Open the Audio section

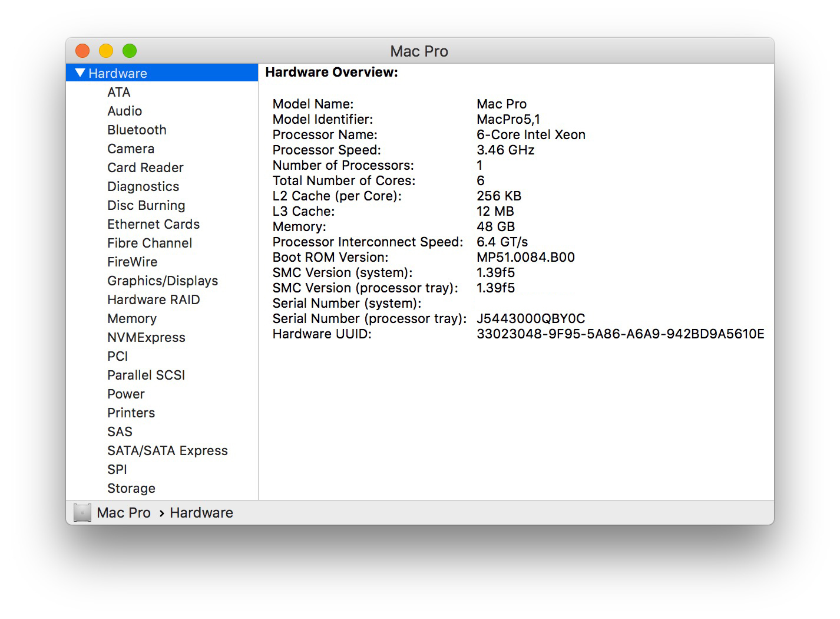124,111
